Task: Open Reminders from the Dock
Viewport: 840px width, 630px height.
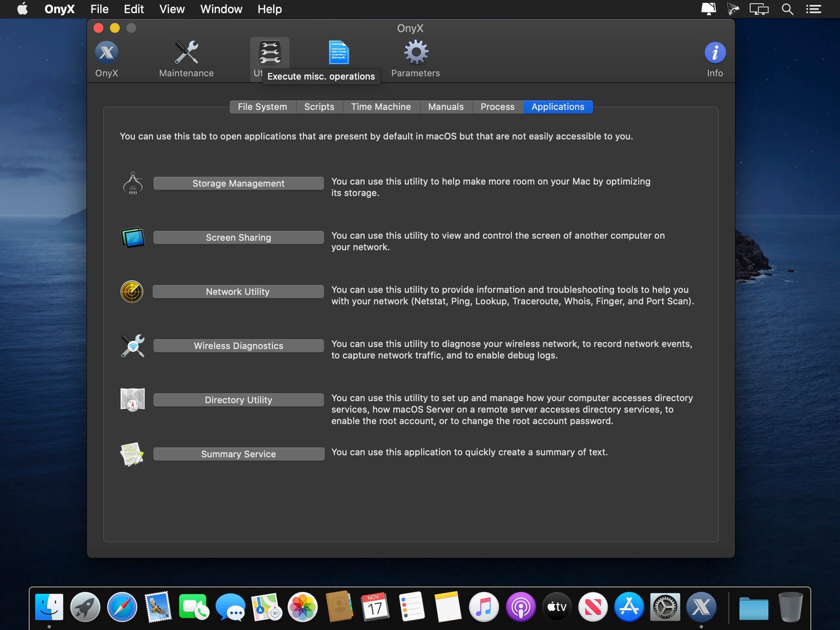Action: 411,607
